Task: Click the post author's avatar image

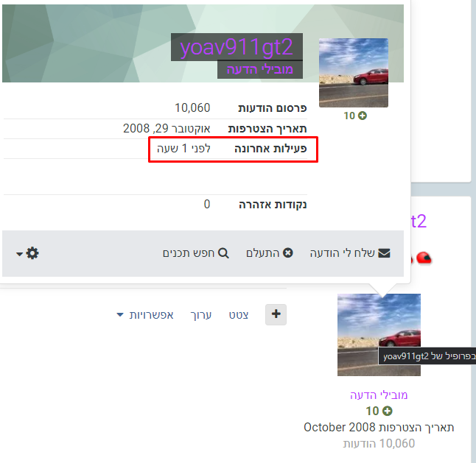Action: (x=379, y=335)
